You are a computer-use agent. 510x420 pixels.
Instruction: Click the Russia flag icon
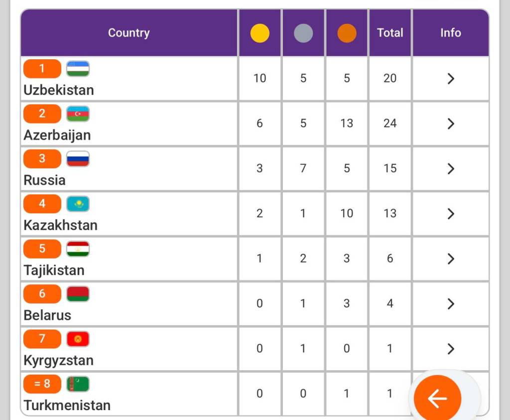tap(78, 159)
